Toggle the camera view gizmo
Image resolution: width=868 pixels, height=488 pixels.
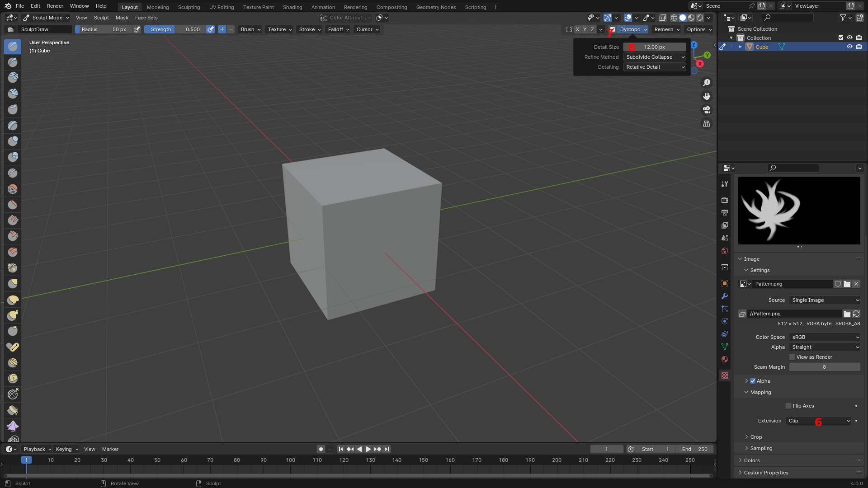coord(707,110)
